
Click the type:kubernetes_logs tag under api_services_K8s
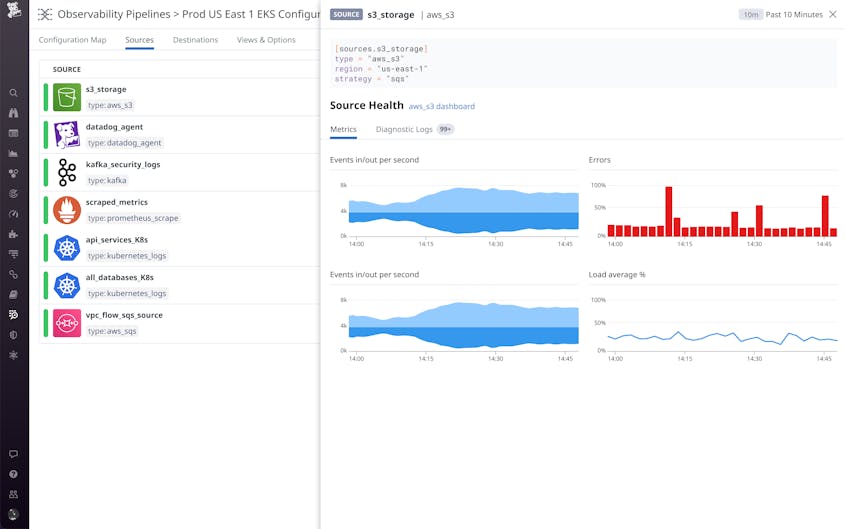127,256
